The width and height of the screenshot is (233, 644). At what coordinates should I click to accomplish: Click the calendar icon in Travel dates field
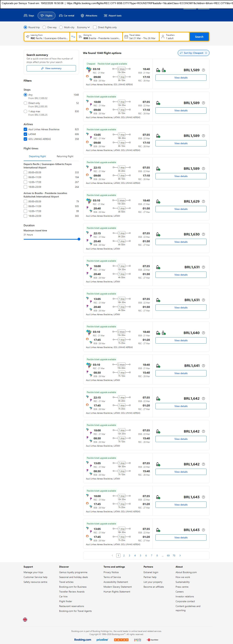tap(126, 37)
